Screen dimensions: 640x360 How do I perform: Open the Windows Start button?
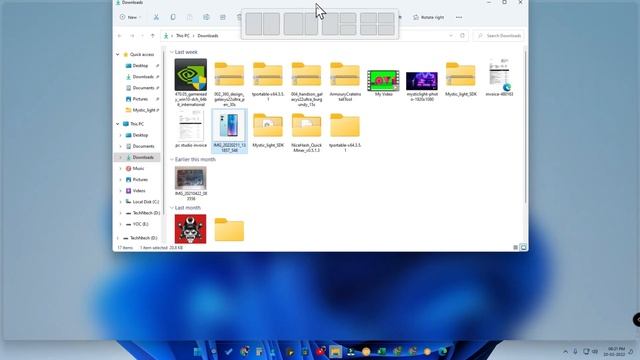click(x=198, y=351)
